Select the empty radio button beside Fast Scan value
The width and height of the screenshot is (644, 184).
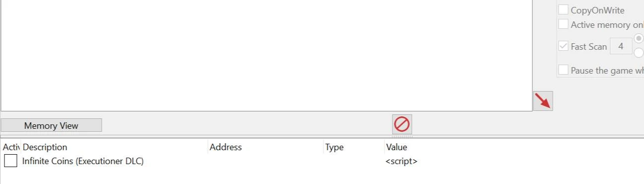tap(639, 52)
